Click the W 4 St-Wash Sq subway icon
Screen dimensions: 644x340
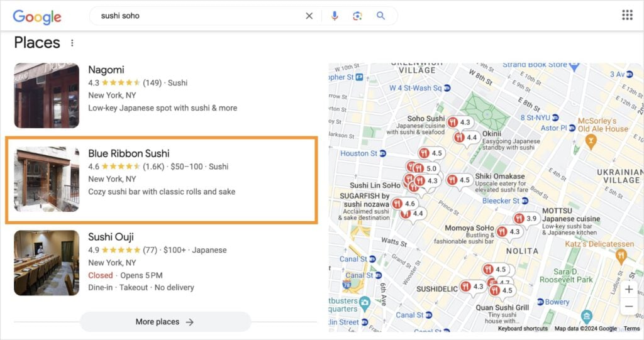(x=447, y=88)
